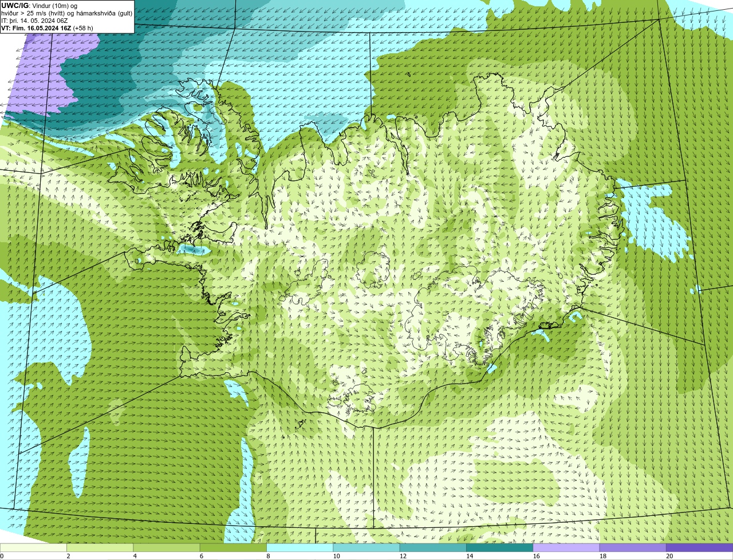This screenshot has width=733, height=560.
Task: Click the "IT: þri. 14. 05. 2024 06Z" line
Action: tap(35, 21)
